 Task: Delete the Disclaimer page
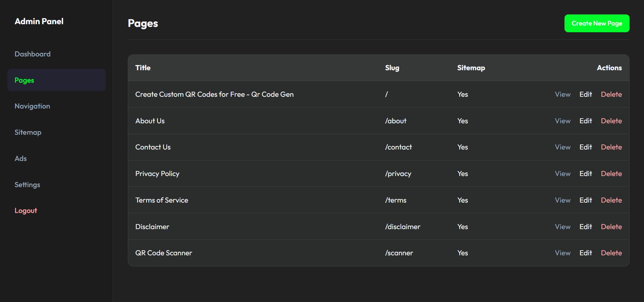pos(611,227)
